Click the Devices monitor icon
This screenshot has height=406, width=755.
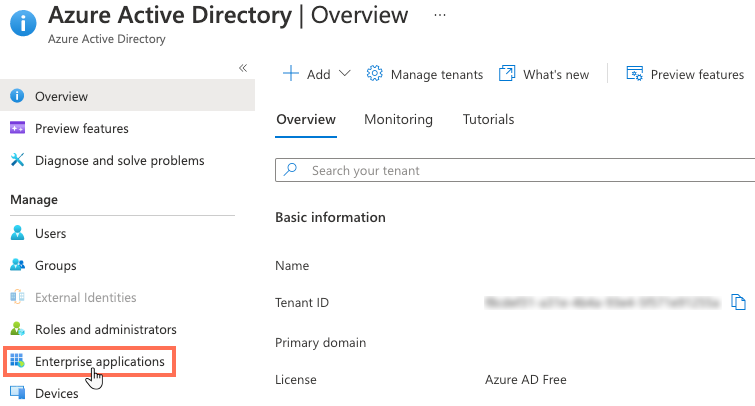pyautogui.click(x=17, y=393)
